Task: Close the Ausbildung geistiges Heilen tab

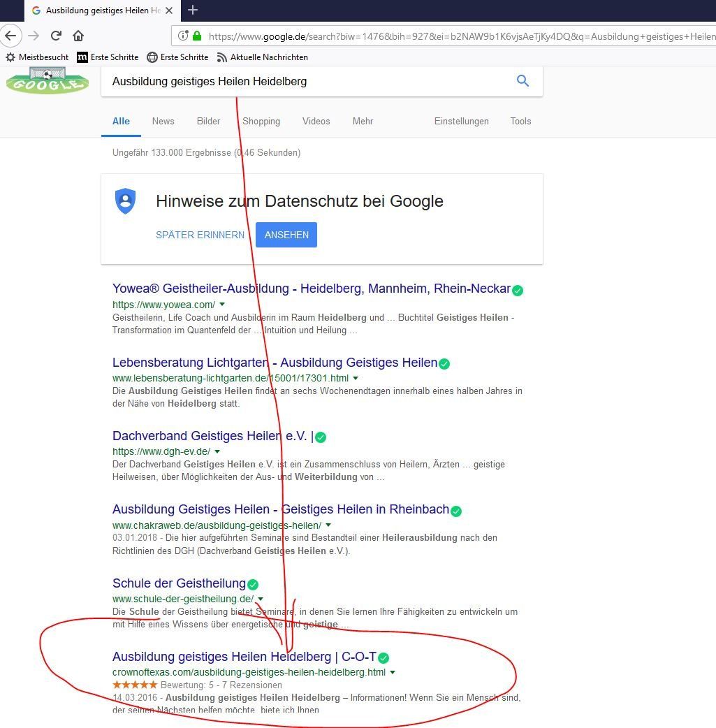Action: click(170, 10)
